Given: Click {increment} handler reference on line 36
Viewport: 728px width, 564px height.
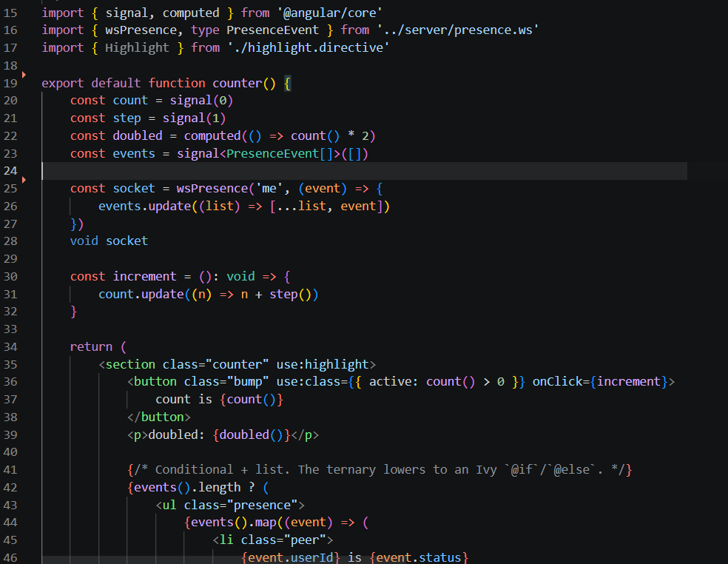Looking at the screenshot, I should [629, 382].
